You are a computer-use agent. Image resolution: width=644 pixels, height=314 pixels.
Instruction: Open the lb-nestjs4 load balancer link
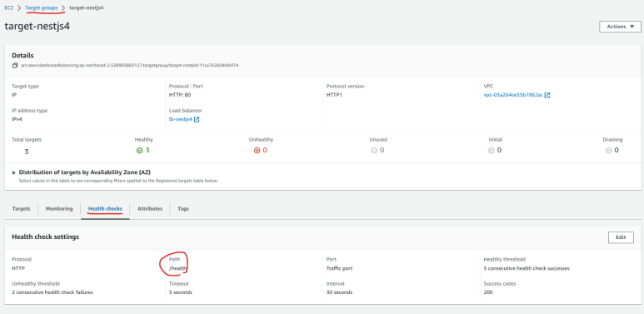181,120
